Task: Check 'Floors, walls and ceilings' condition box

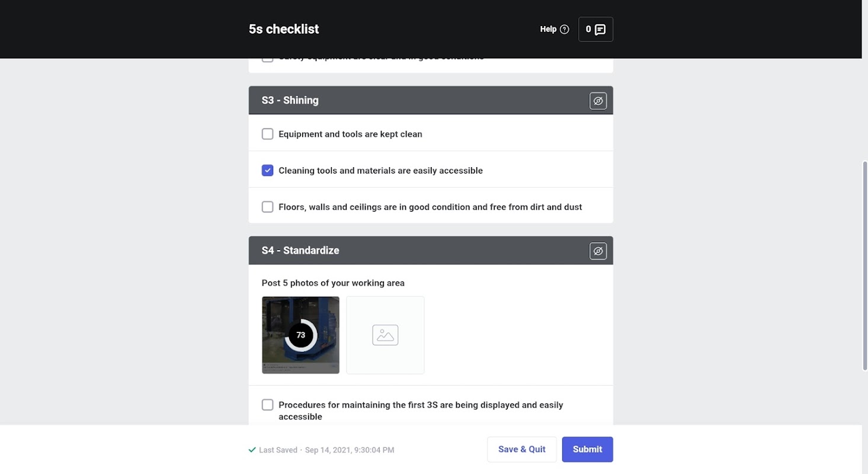Action: 268,207
